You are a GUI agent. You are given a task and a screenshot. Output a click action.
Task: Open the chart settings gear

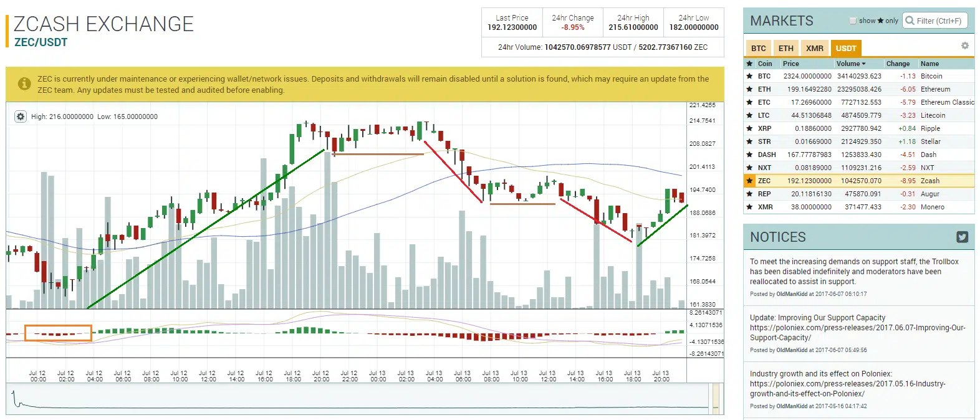21,117
